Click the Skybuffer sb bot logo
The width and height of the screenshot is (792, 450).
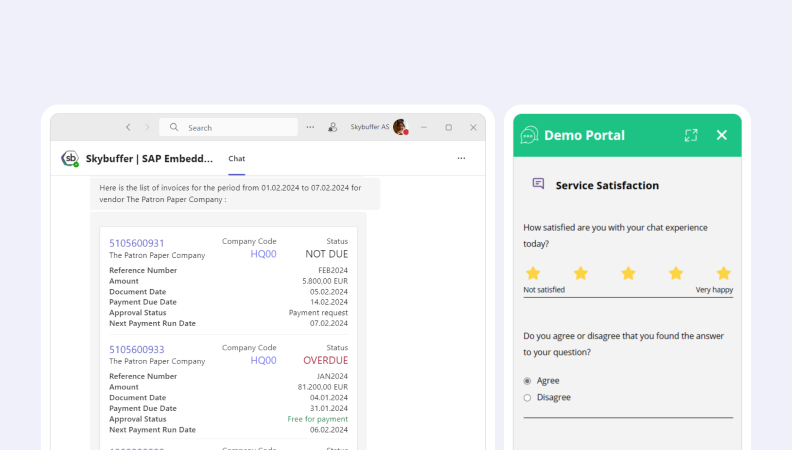[70, 158]
